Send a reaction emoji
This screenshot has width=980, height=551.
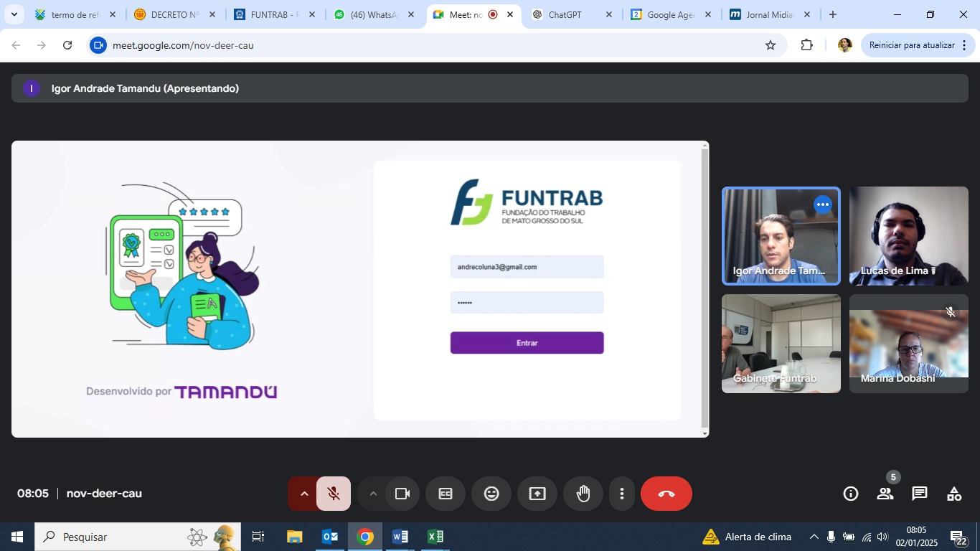click(491, 494)
